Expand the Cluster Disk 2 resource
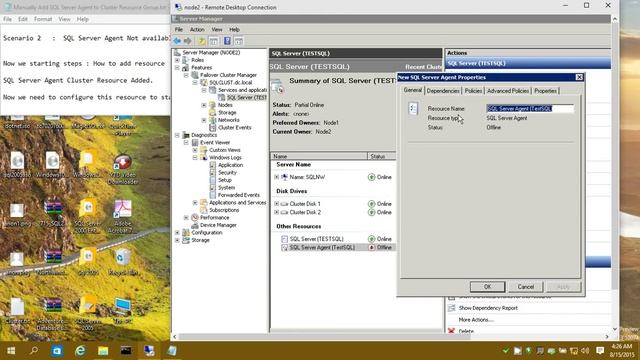The image size is (640, 360). coord(276,212)
